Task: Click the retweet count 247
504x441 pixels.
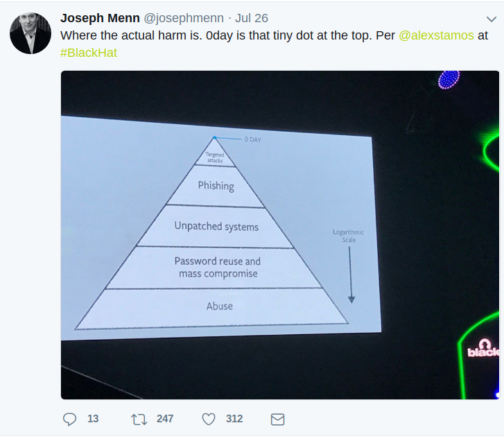Action: pyautogui.click(x=165, y=419)
